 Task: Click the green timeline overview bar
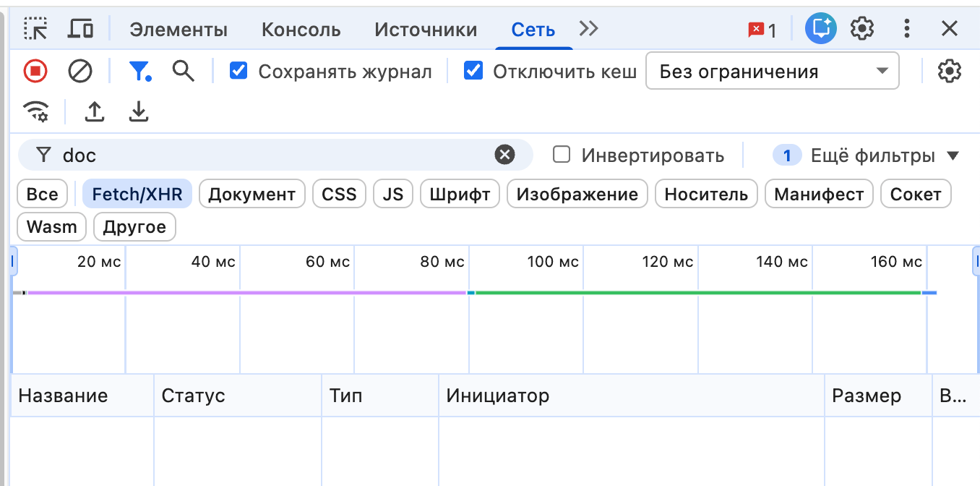(694, 293)
